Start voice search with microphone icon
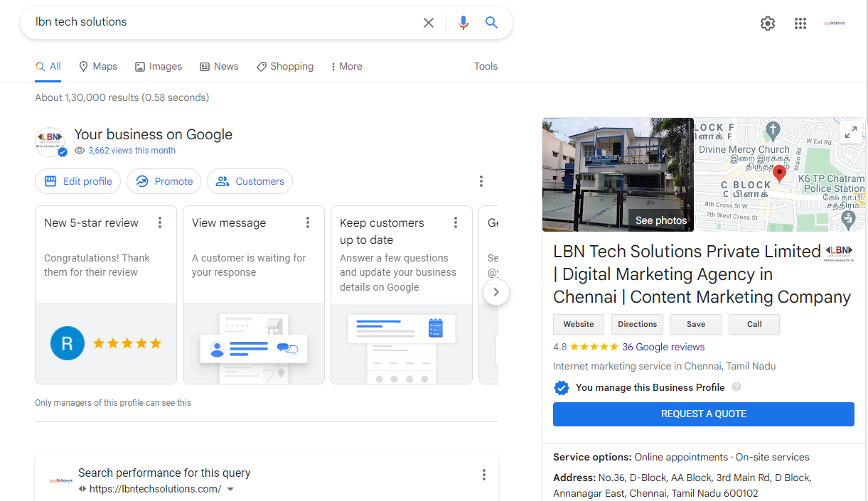 (464, 23)
